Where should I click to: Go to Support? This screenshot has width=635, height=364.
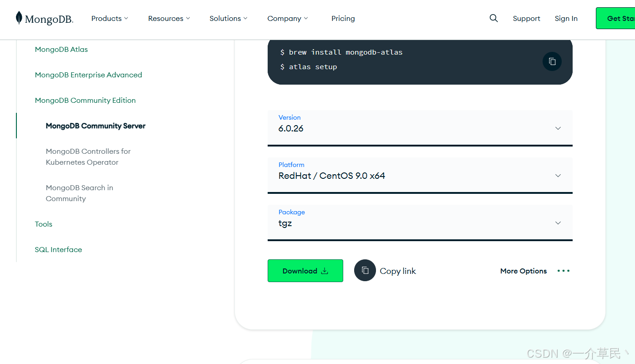(x=526, y=18)
